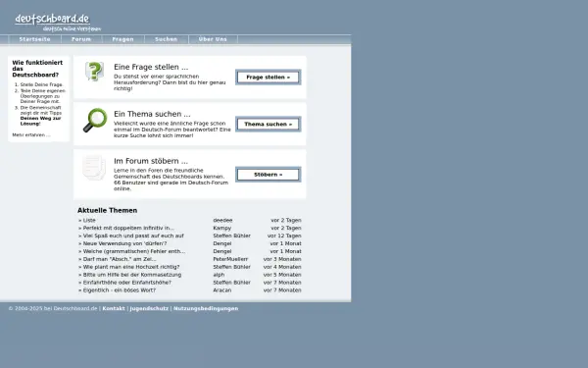Open topic 'Neue Verwendung von dürfen?'

click(124, 243)
